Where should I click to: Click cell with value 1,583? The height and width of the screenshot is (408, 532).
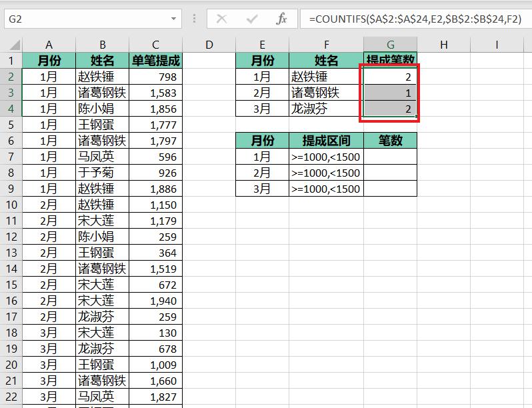(156, 93)
